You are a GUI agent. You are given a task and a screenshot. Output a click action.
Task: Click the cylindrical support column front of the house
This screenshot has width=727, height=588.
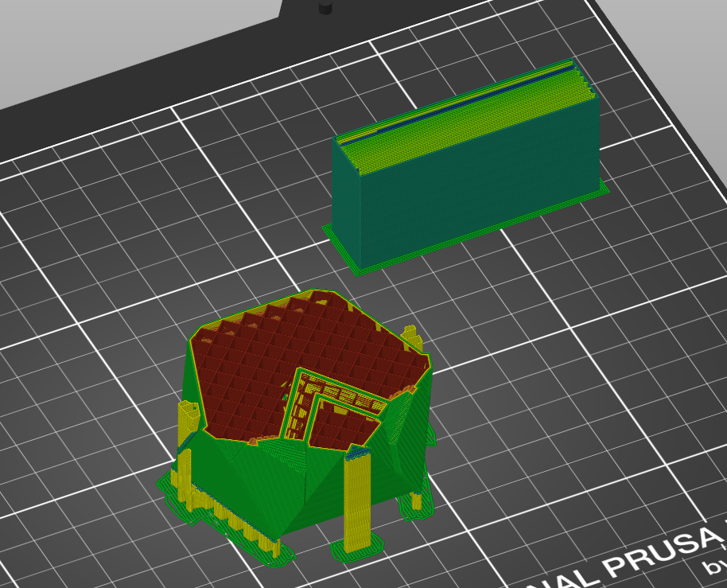click(x=358, y=504)
